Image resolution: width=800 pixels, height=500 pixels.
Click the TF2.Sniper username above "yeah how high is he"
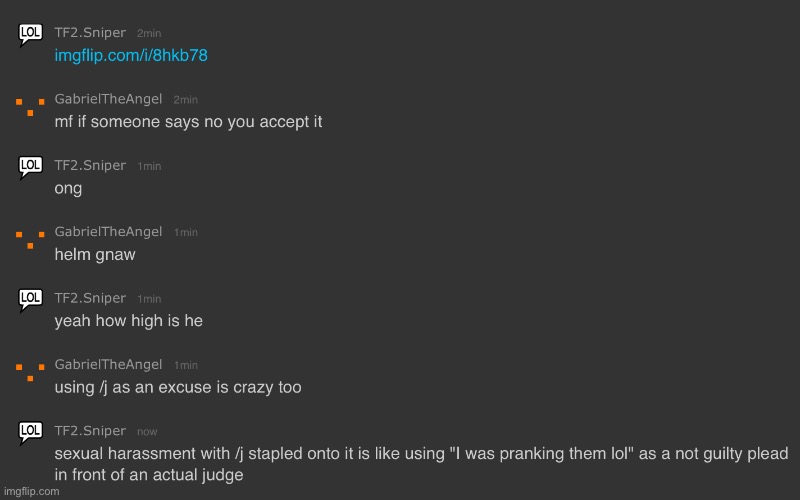click(x=90, y=298)
